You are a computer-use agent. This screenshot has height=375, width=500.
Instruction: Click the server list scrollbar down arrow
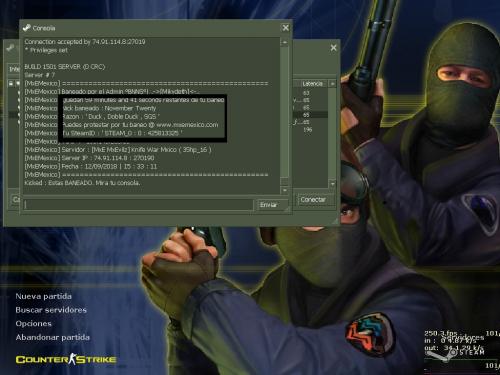(x=332, y=184)
